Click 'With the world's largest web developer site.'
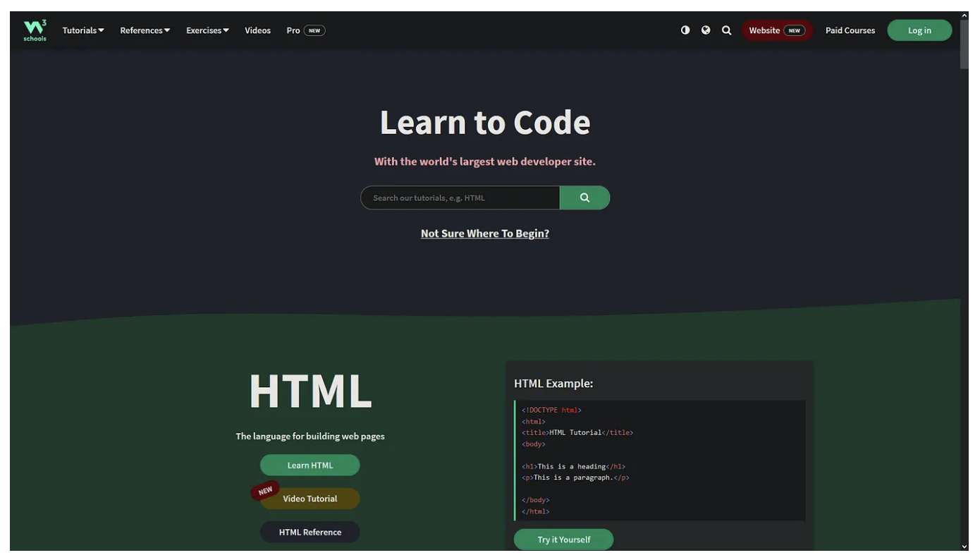 point(485,162)
